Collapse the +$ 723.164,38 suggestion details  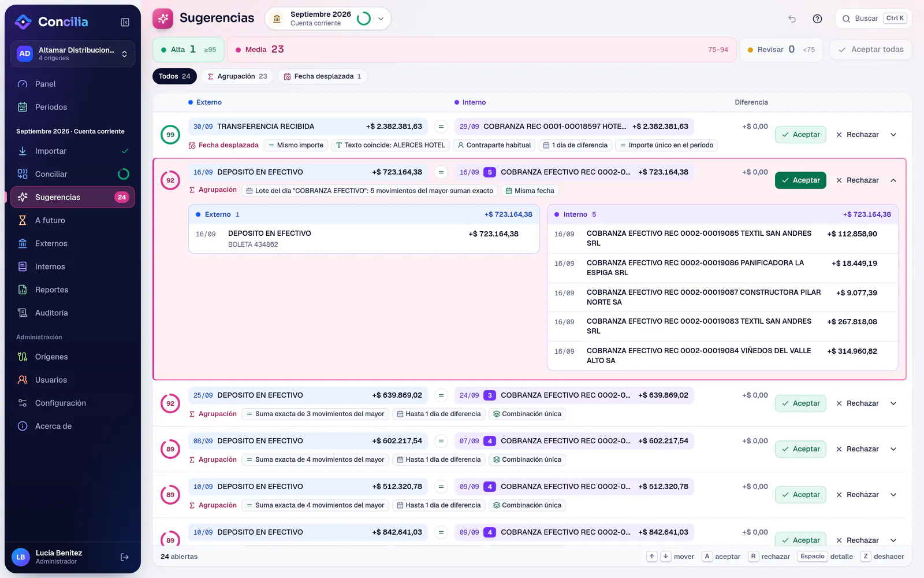click(893, 180)
